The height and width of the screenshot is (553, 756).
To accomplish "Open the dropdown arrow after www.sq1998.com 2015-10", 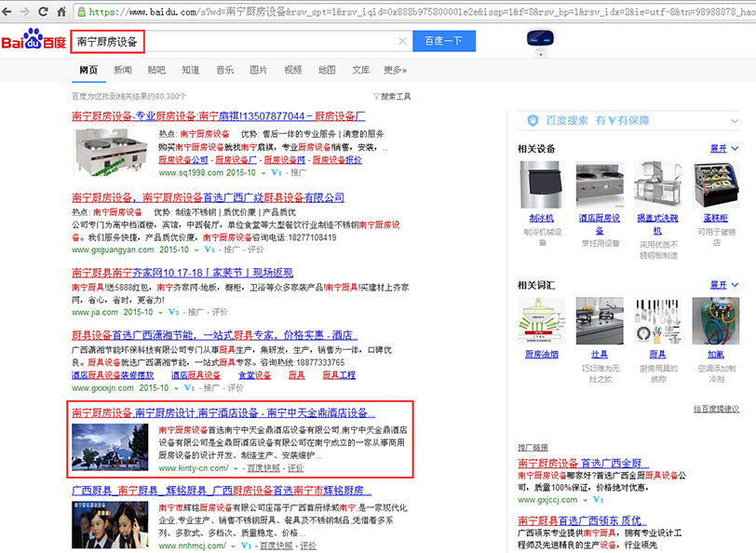I will pyautogui.click(x=263, y=173).
